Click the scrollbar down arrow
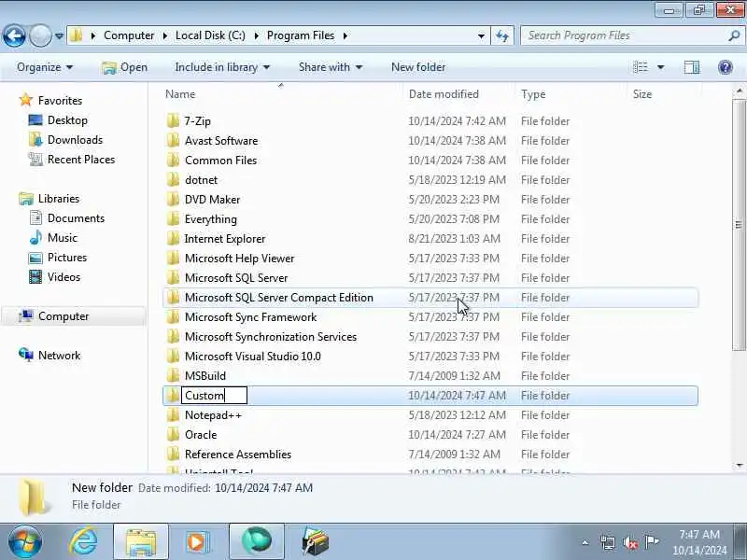Screen dimensions: 747x560 click(739, 465)
